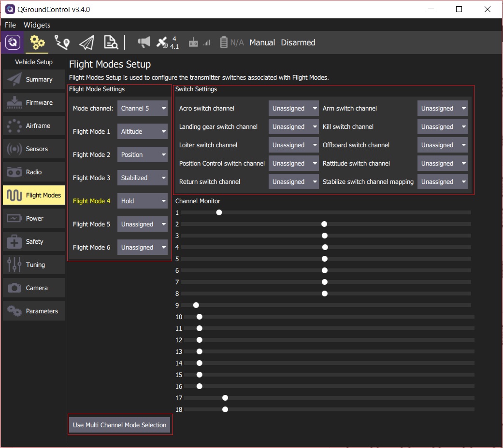
Task: Expand the Mode channel selector
Action: tap(142, 108)
